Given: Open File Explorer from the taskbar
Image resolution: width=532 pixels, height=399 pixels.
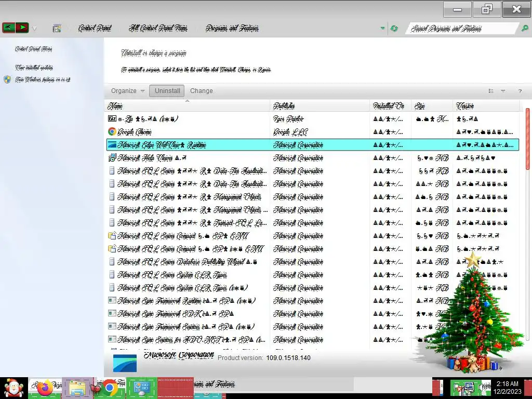Looking at the screenshot, I should (77, 388).
